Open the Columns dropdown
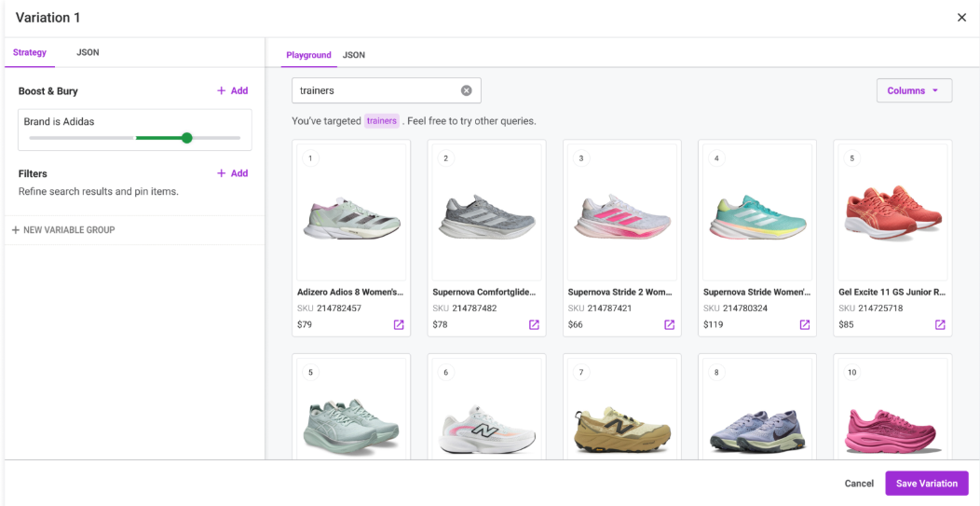The height and width of the screenshot is (506, 980). (x=915, y=90)
